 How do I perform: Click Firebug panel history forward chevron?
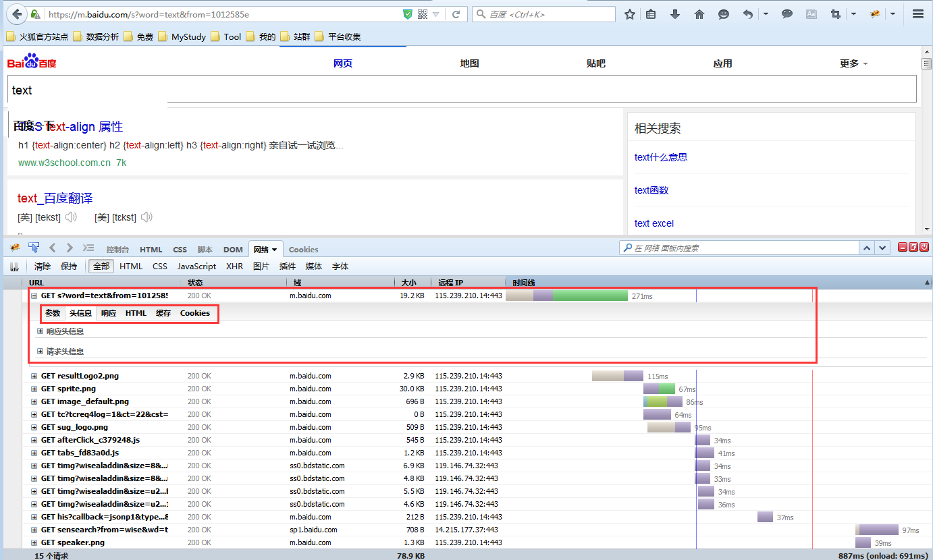click(x=70, y=248)
